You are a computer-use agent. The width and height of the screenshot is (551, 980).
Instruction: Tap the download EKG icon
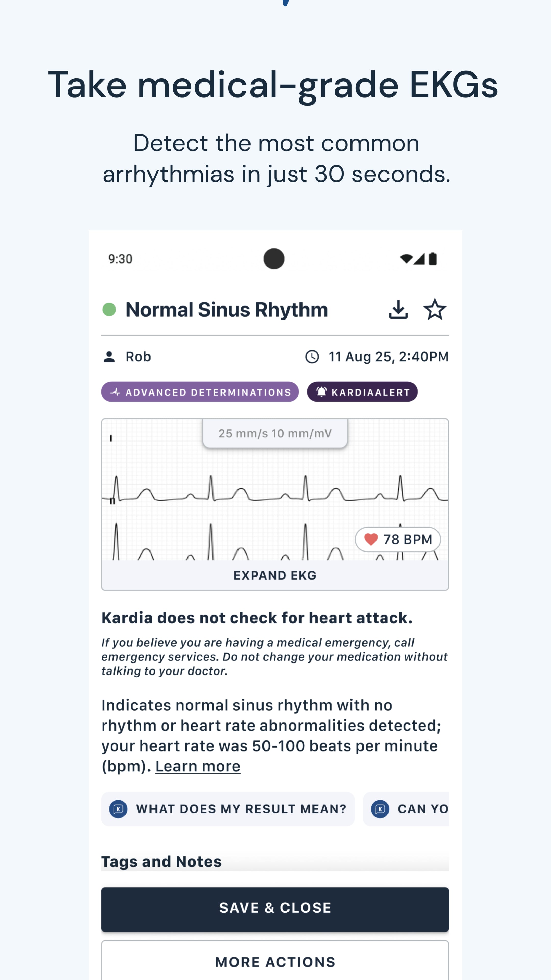398,309
